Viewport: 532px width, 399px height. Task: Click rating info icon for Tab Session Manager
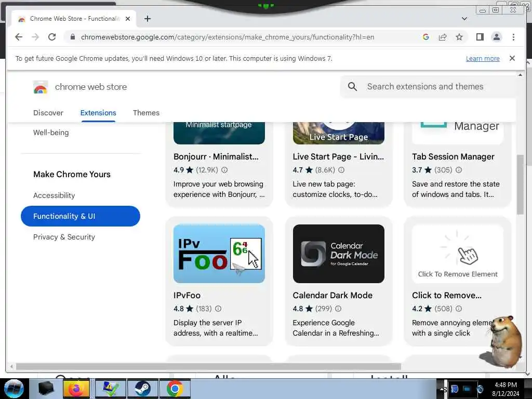coord(459,170)
